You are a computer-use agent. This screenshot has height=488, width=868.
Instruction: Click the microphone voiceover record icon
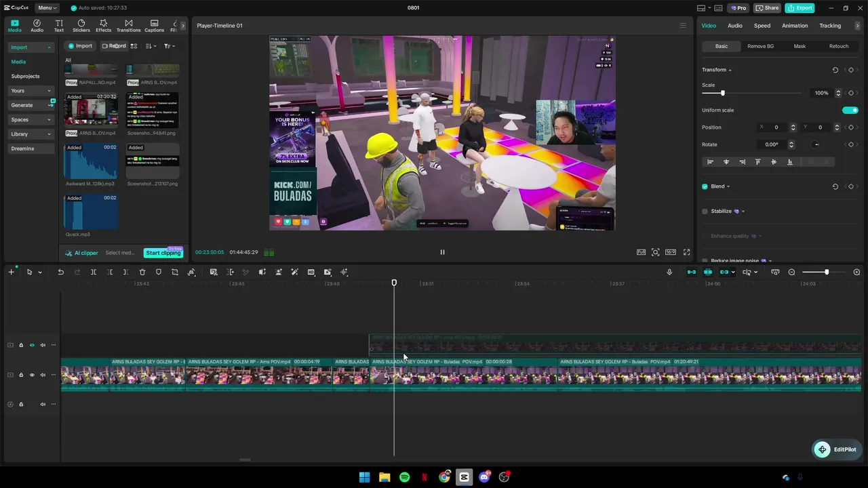669,272
